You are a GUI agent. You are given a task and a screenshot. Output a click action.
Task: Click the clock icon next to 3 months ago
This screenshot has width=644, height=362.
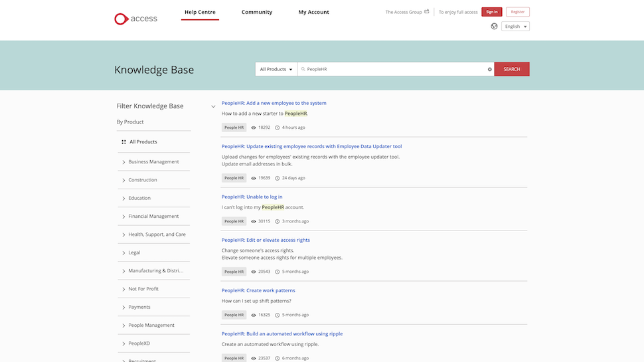point(278,221)
